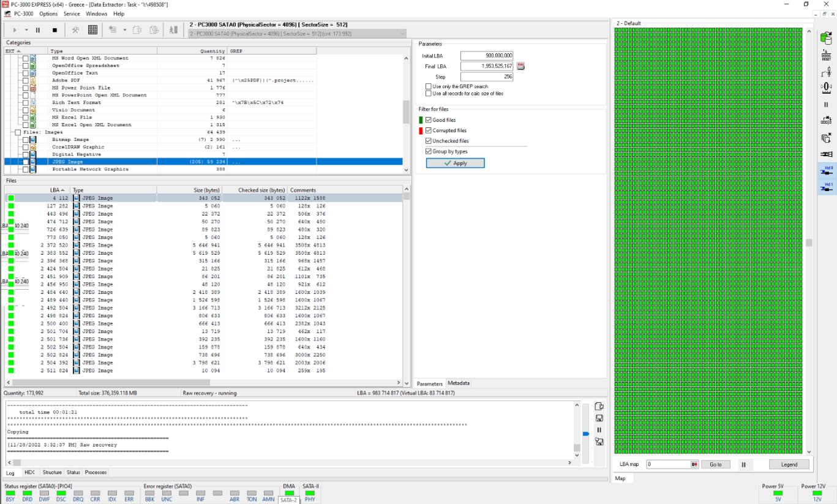Switch to the HEX tab
The height and width of the screenshot is (504, 837).
coord(29,473)
